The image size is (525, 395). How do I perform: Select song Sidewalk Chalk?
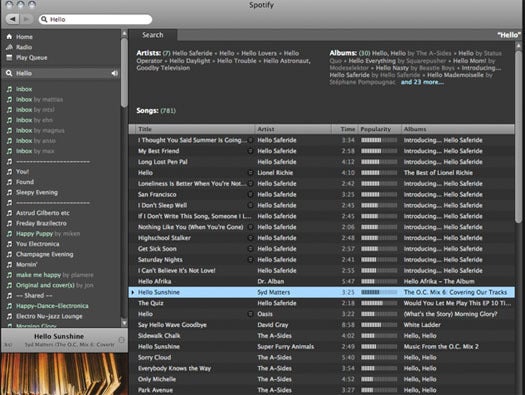[159, 336]
